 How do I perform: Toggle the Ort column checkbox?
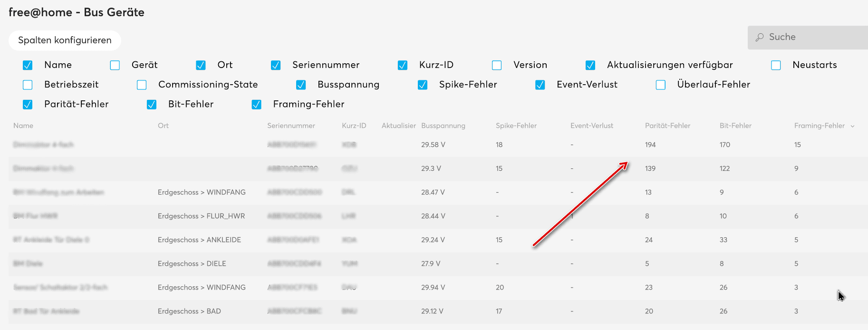(201, 65)
